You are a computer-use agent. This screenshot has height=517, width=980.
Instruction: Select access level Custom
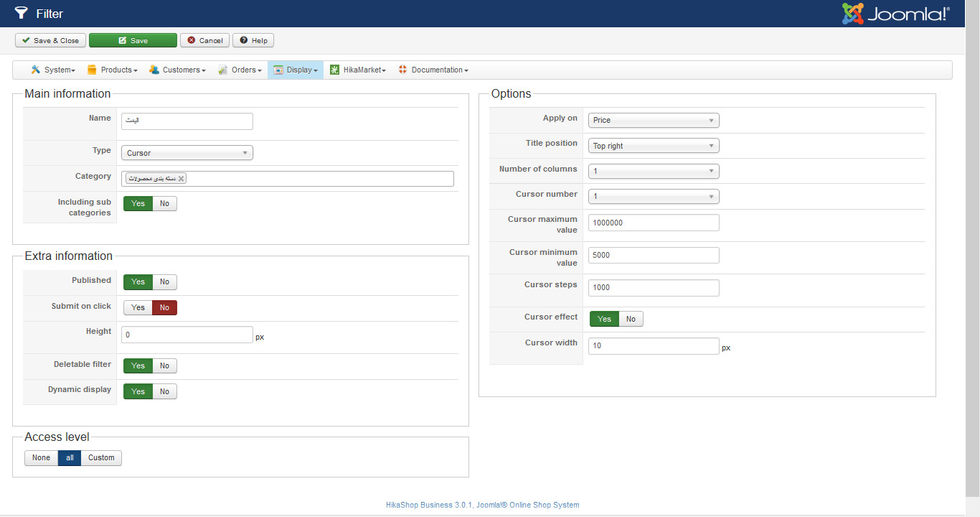tap(101, 457)
